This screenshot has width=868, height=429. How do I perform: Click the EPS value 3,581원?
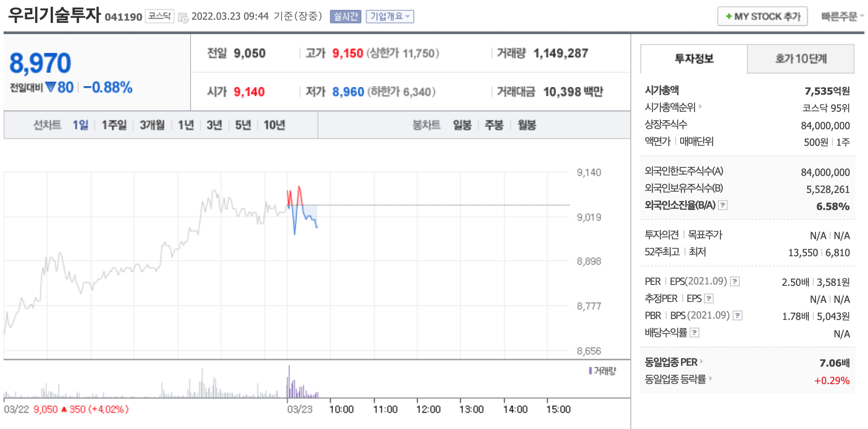tap(833, 282)
